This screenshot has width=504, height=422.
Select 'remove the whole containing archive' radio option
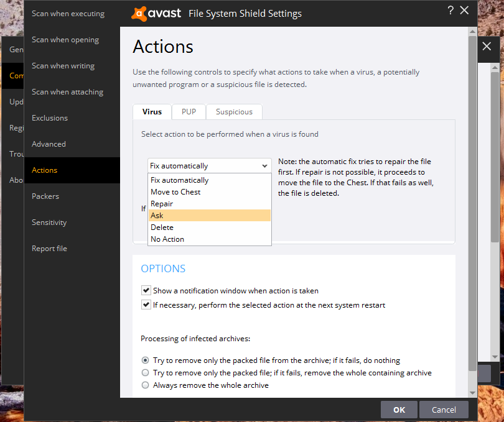[146, 373]
